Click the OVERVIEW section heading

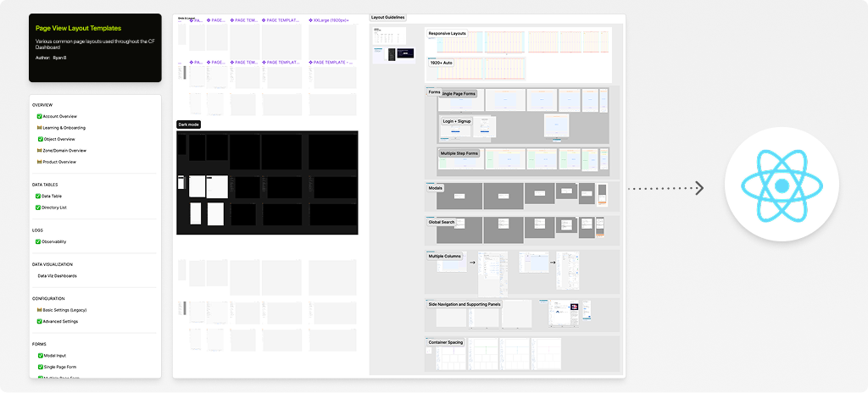[42, 105]
